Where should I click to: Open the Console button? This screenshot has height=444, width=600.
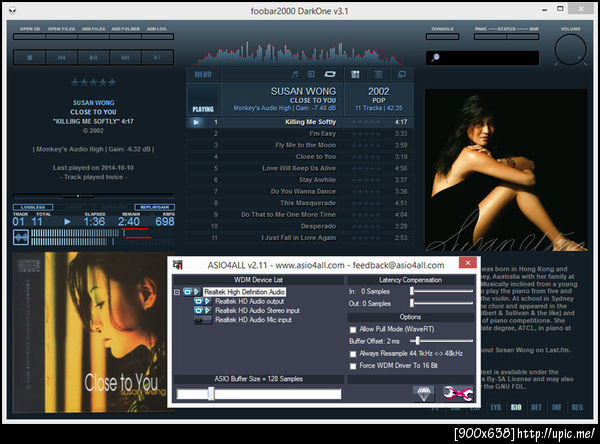pyautogui.click(x=442, y=37)
